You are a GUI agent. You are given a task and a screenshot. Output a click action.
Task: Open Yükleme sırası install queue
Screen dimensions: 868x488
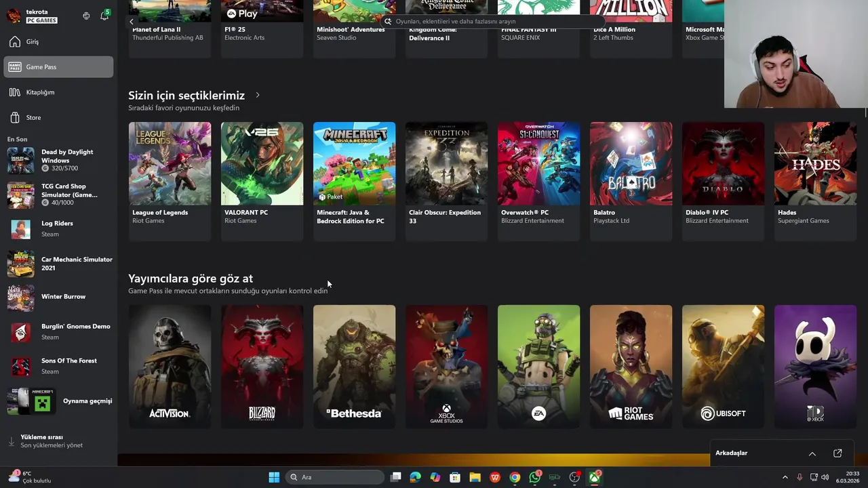[58, 441]
